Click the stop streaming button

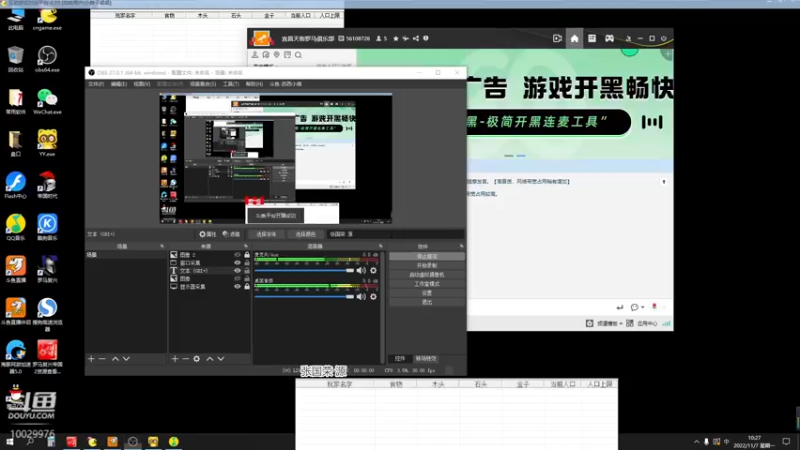tap(427, 256)
